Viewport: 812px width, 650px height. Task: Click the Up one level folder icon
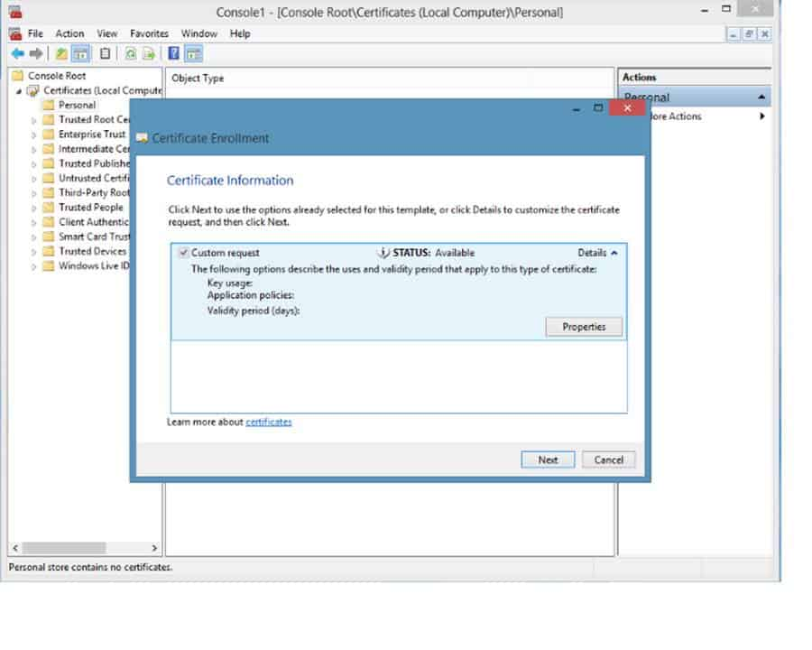pyautogui.click(x=61, y=53)
